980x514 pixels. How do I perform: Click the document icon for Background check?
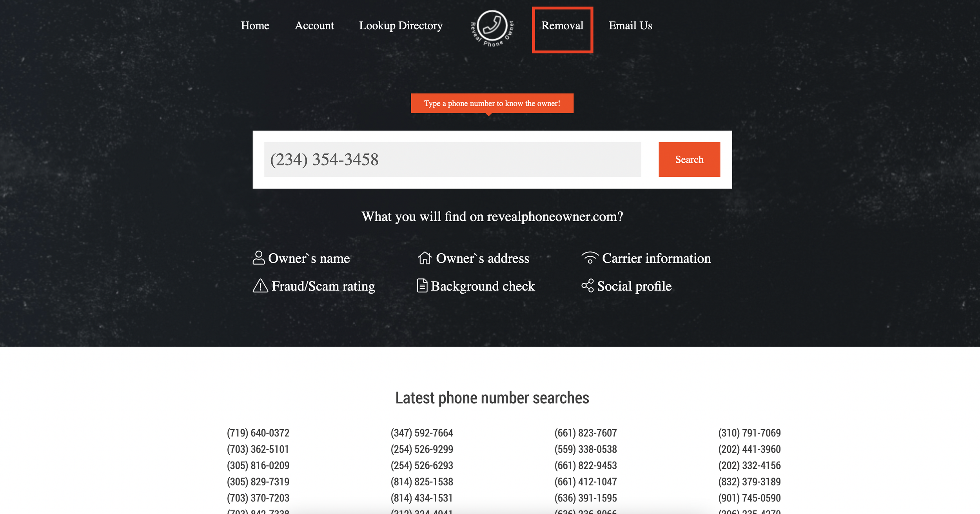[x=422, y=286]
